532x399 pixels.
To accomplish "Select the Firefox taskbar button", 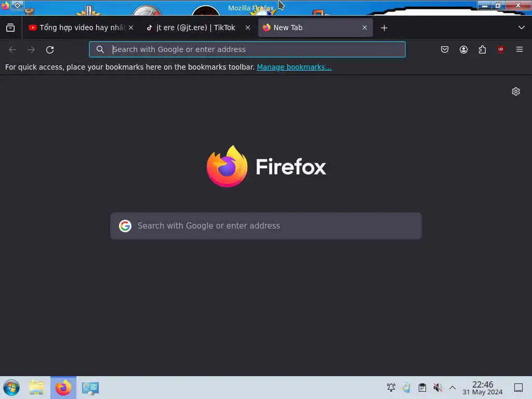I will pyautogui.click(x=63, y=388).
